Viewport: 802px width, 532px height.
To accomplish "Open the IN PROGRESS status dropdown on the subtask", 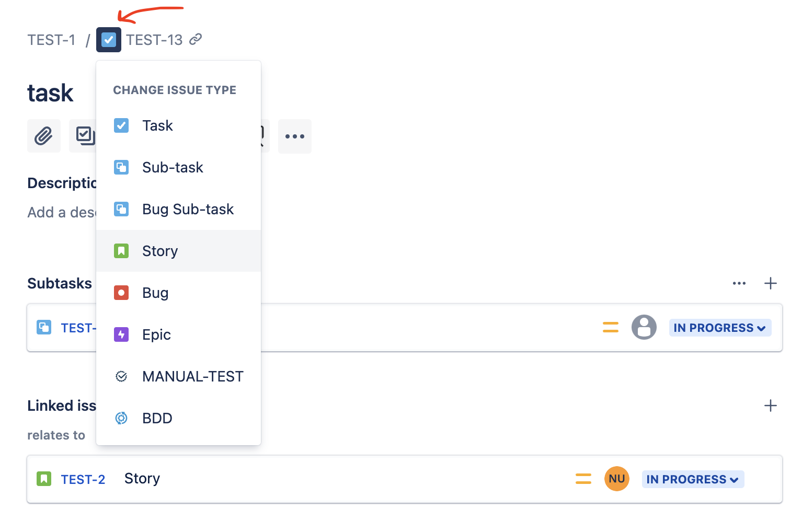I will pyautogui.click(x=720, y=328).
